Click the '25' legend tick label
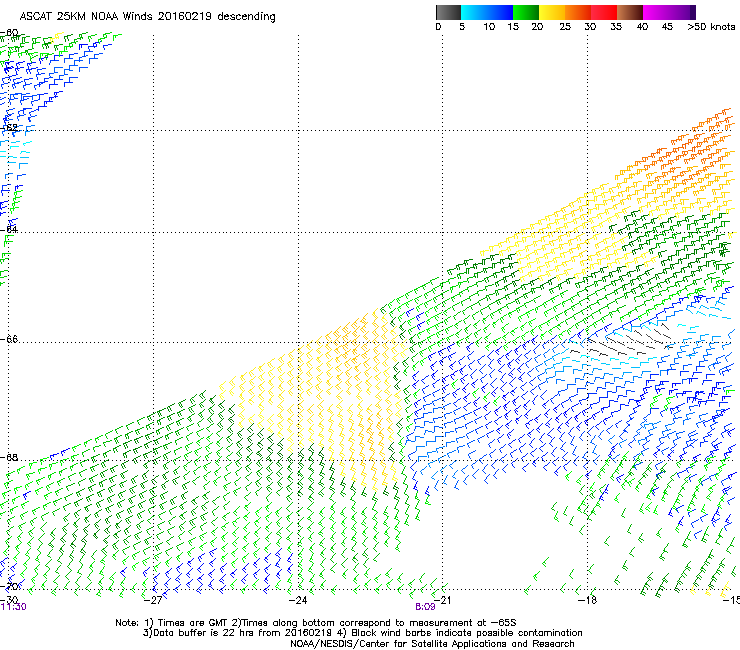Screen dimensions: 740x650 [565, 27]
